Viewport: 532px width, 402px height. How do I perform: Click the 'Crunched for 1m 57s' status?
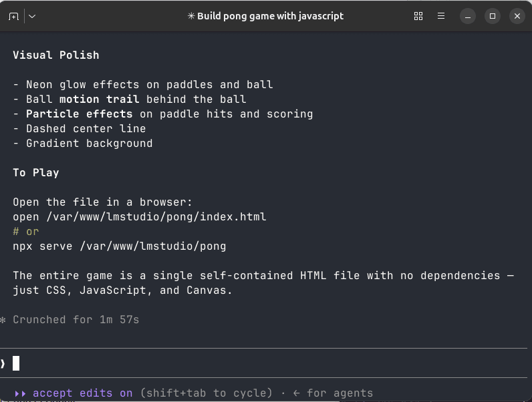click(x=76, y=320)
